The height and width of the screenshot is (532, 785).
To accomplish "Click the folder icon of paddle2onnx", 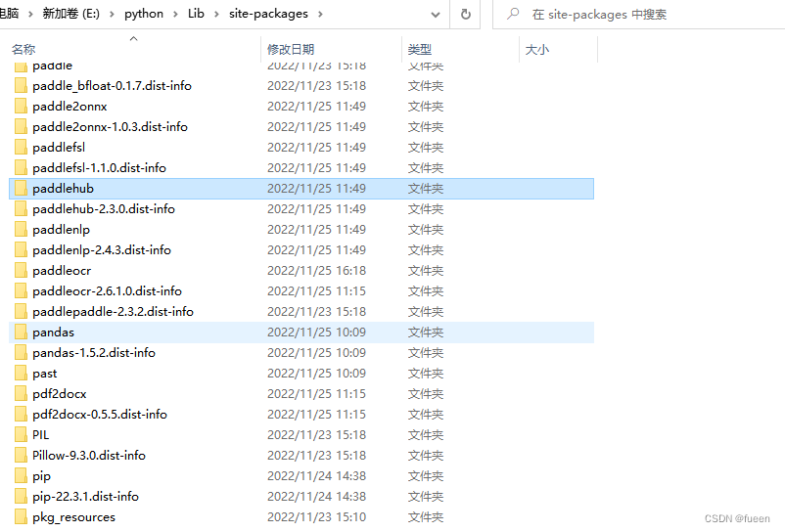I will [x=21, y=106].
